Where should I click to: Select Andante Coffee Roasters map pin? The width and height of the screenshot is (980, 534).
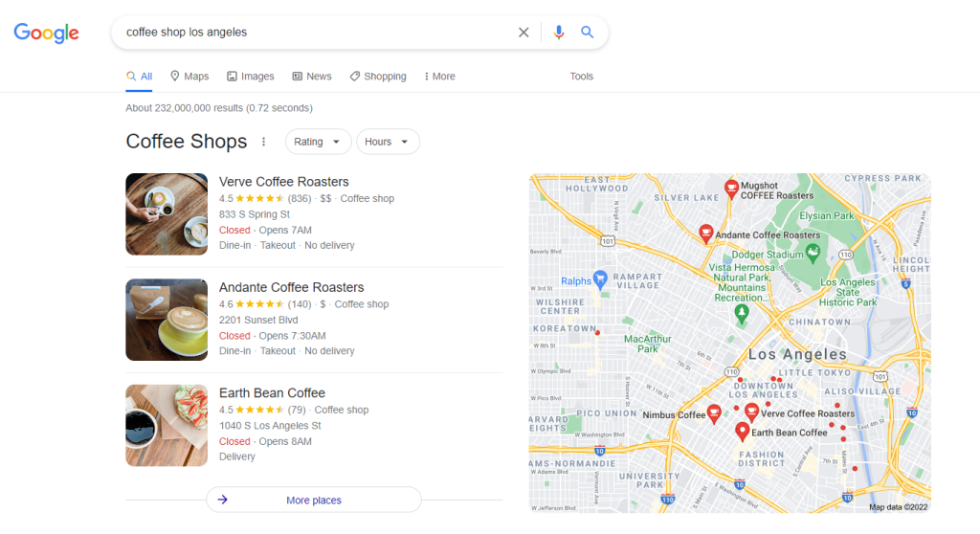point(705,234)
